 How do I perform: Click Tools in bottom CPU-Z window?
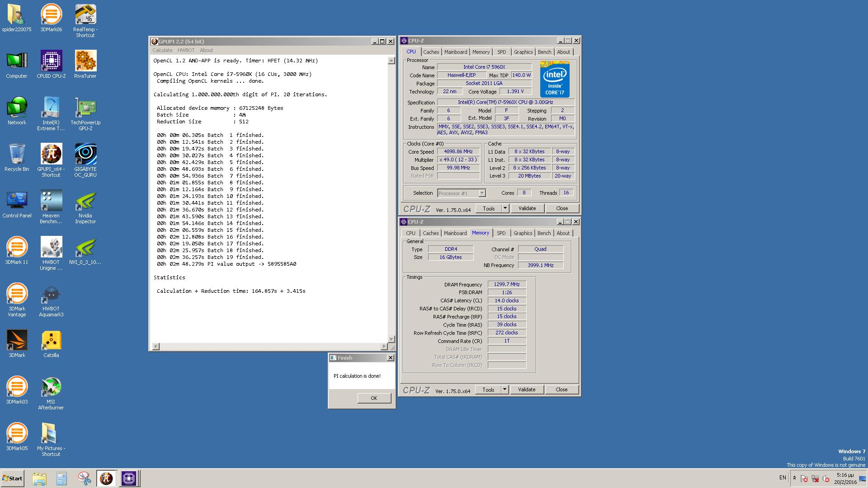[x=488, y=389]
